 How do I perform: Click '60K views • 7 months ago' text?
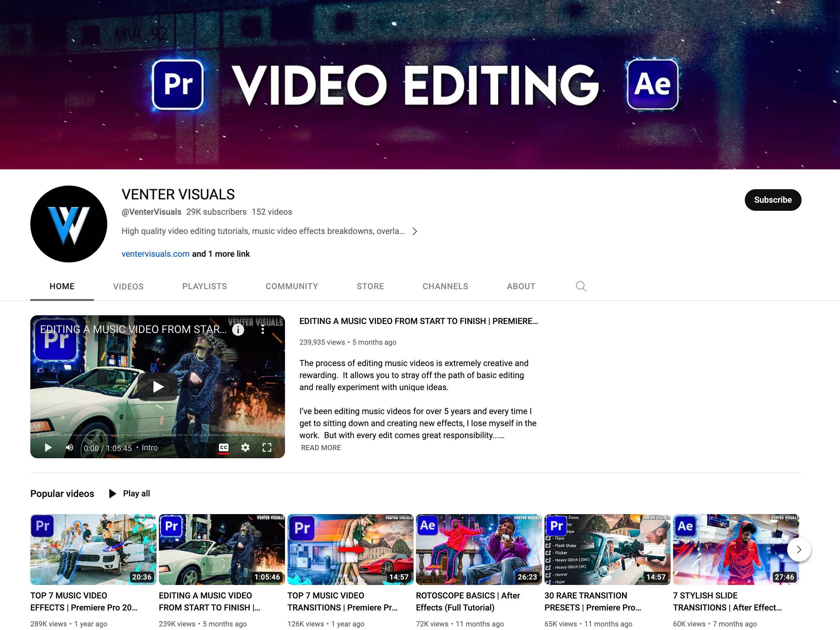click(715, 624)
